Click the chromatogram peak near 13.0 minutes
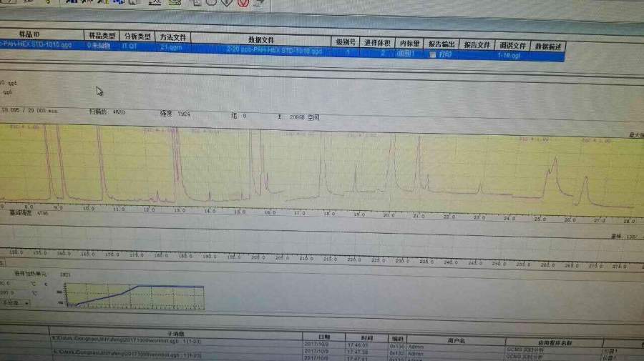The height and width of the screenshot is (361, 644). coord(177,164)
